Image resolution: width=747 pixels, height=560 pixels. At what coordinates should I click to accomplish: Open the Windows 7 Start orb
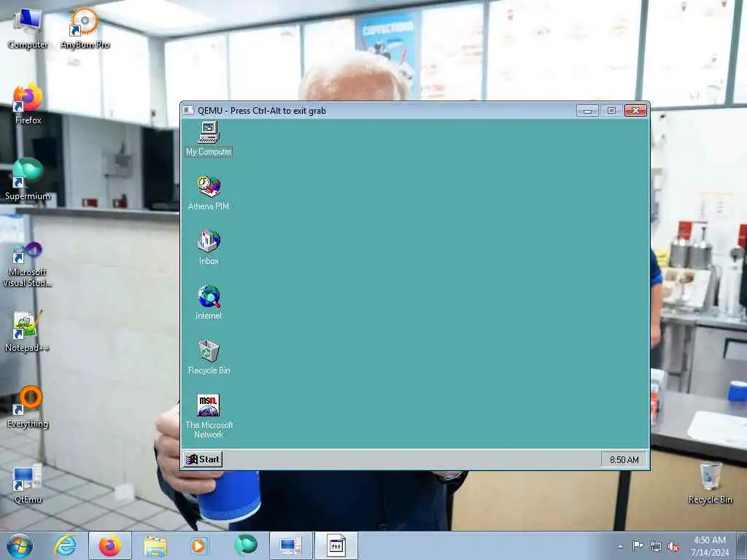point(20,545)
